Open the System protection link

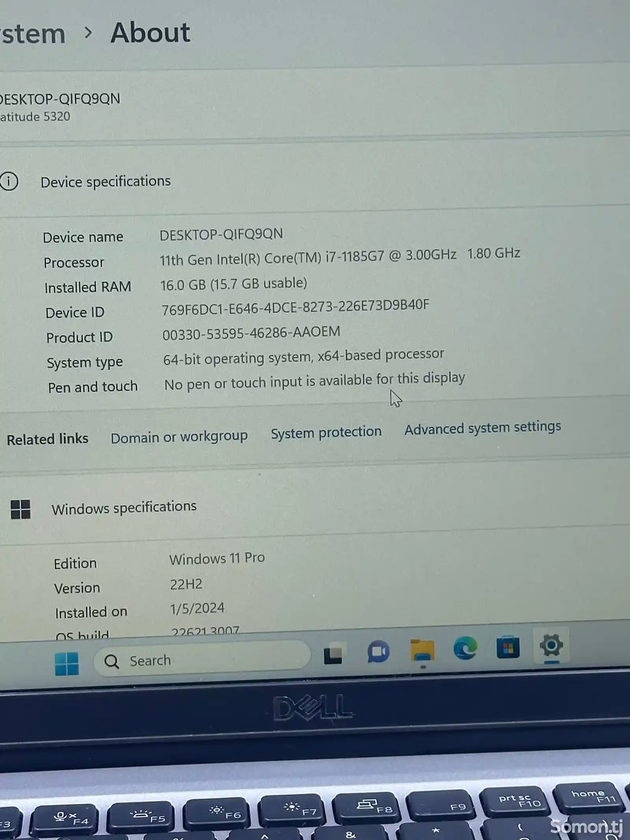click(x=326, y=432)
